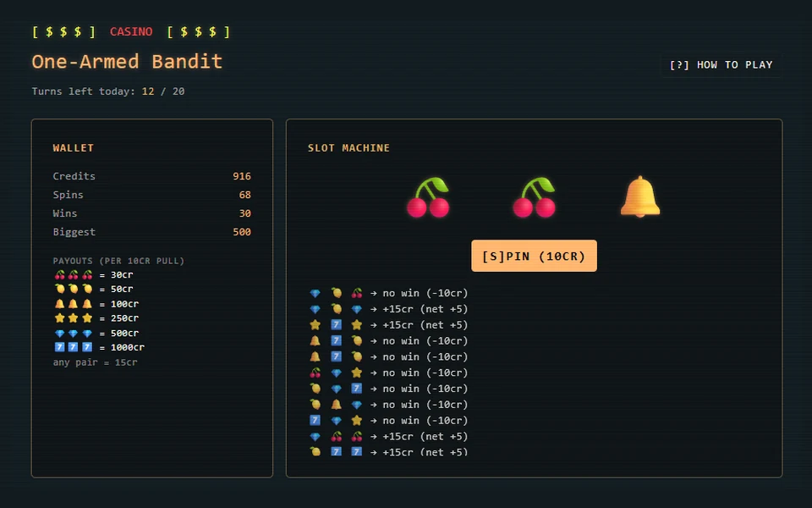Click the diamond icon in diamond-cherry-cherry log row
The image size is (812, 508).
(315, 437)
